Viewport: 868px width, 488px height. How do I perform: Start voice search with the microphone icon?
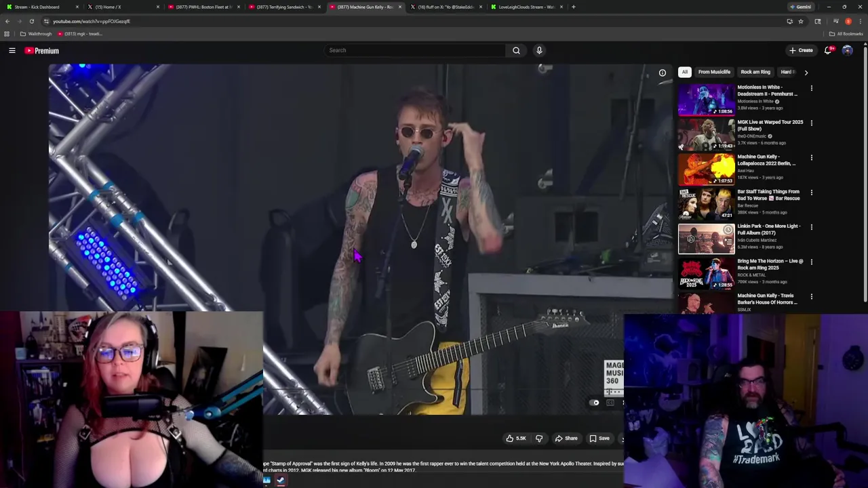pos(539,50)
